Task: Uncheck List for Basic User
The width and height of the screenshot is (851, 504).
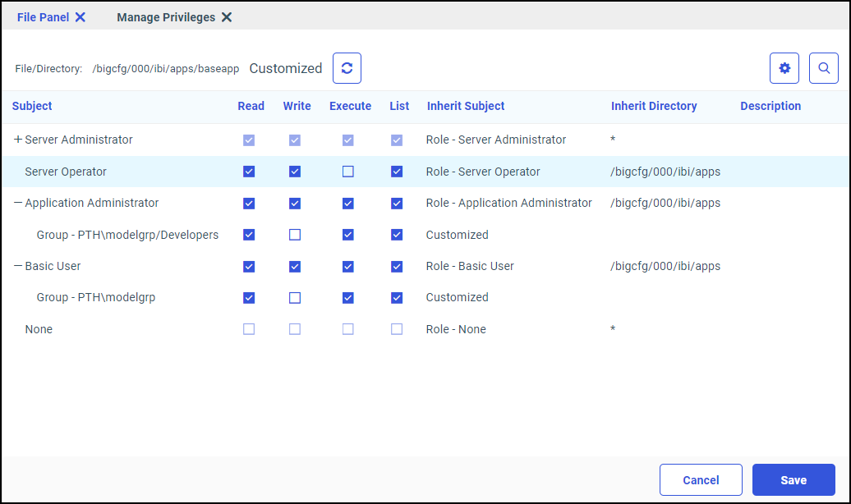Action: 397,266
